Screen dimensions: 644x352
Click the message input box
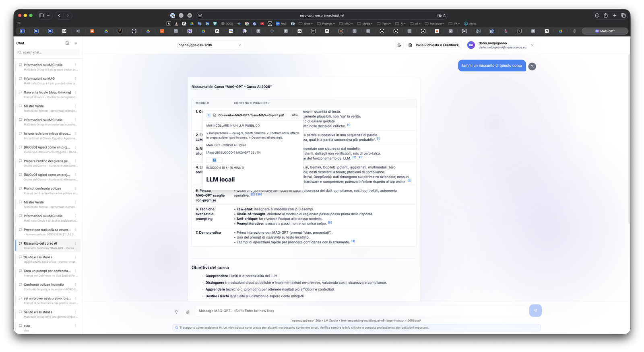tap(361, 311)
